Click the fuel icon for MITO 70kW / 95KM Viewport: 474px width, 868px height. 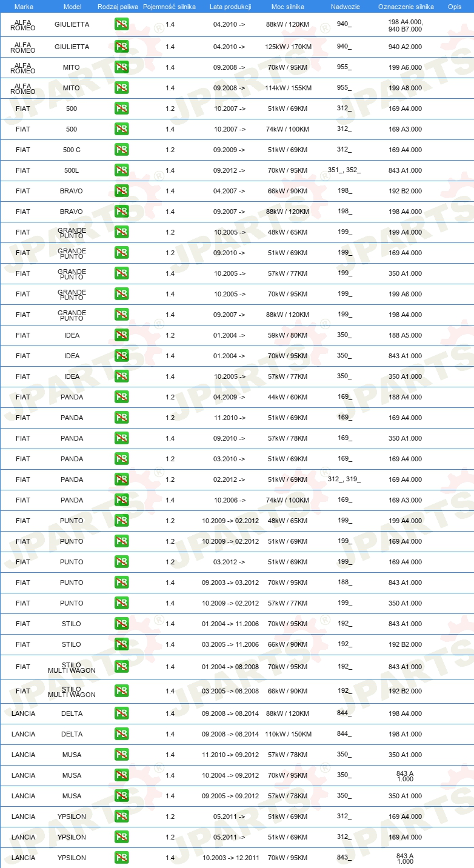point(122,67)
